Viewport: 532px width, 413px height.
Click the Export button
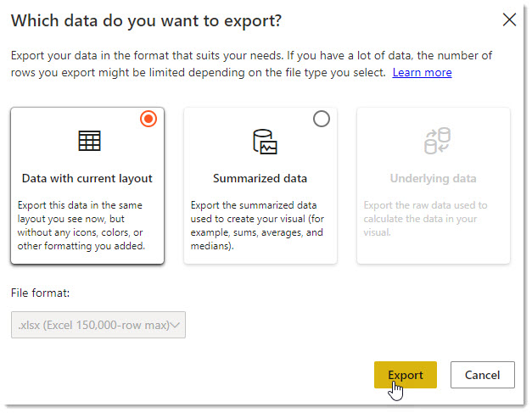(x=406, y=375)
